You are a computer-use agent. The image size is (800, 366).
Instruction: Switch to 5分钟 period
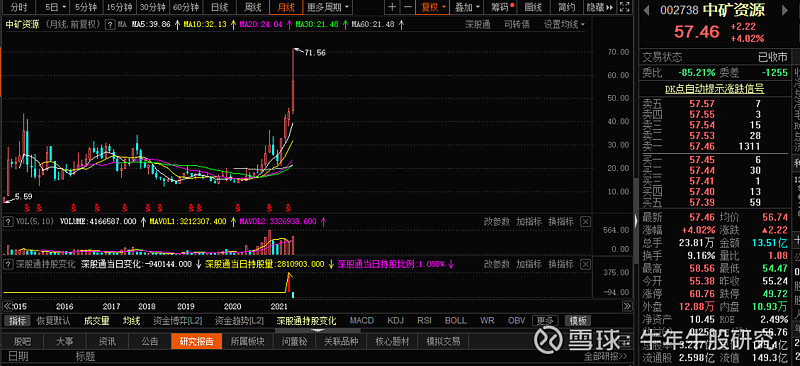pyautogui.click(x=85, y=7)
